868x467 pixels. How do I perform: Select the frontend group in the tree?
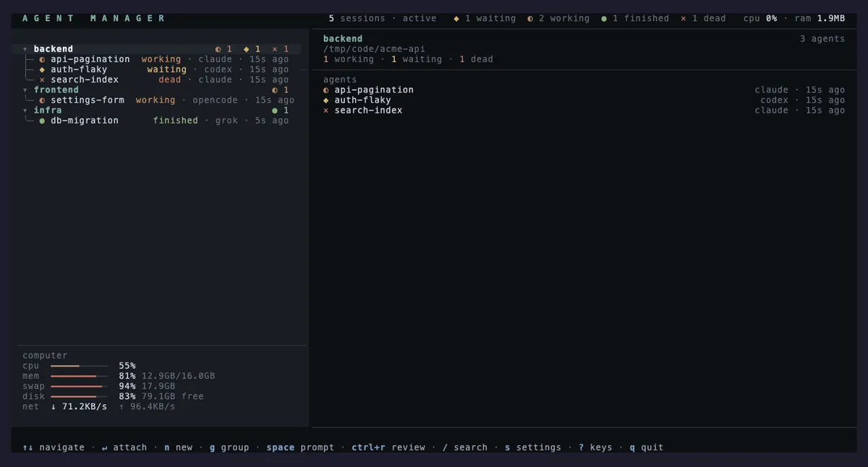click(156, 90)
